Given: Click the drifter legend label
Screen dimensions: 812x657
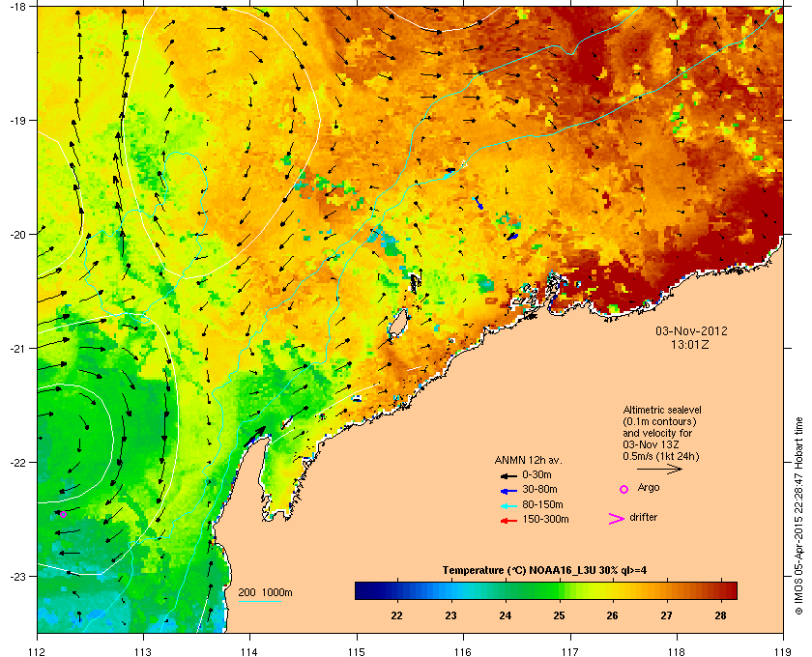Looking at the screenshot, I should 643,517.
